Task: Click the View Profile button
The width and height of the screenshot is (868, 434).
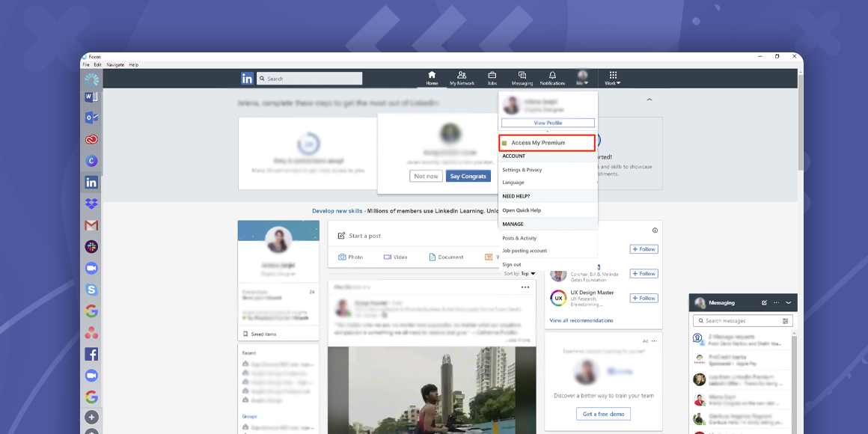Action: (x=548, y=123)
